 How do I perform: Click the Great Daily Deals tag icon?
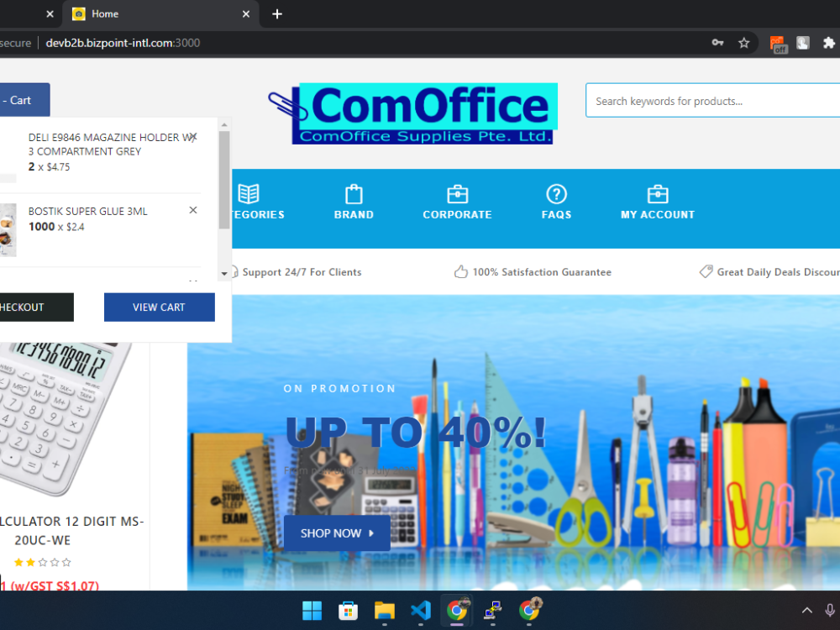click(706, 271)
